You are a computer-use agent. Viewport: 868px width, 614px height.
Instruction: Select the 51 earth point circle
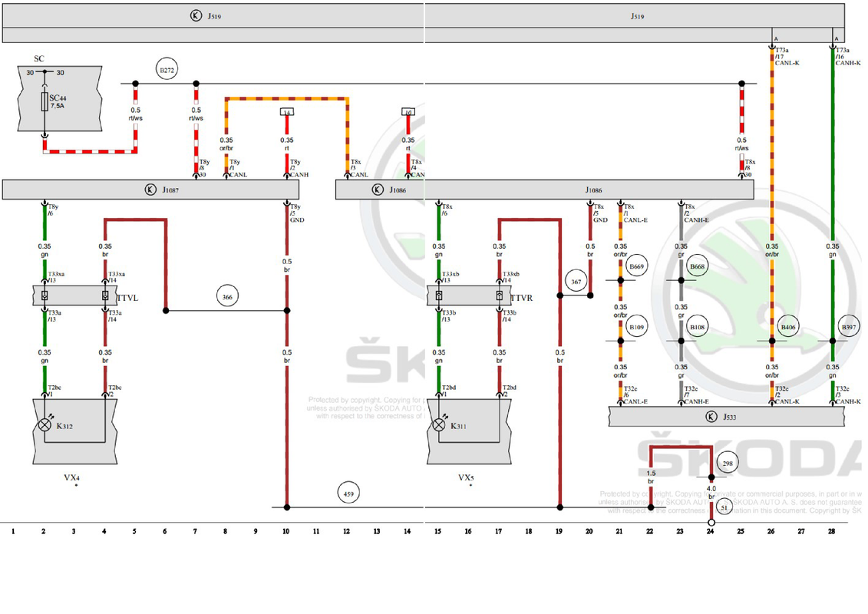point(724,507)
